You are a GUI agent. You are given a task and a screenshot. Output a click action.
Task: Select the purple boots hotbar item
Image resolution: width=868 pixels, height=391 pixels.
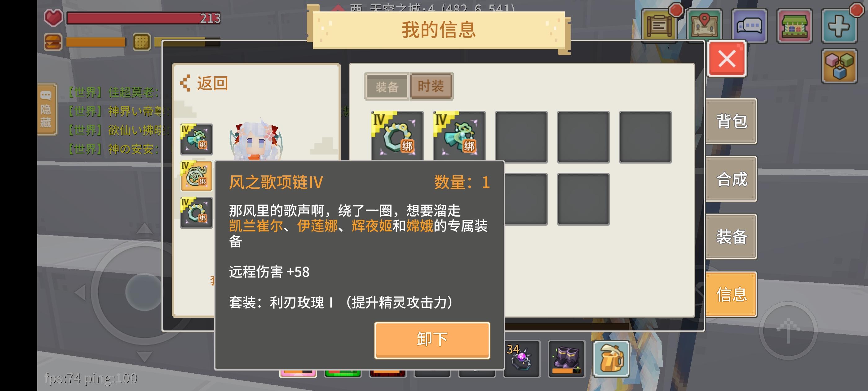tap(566, 359)
